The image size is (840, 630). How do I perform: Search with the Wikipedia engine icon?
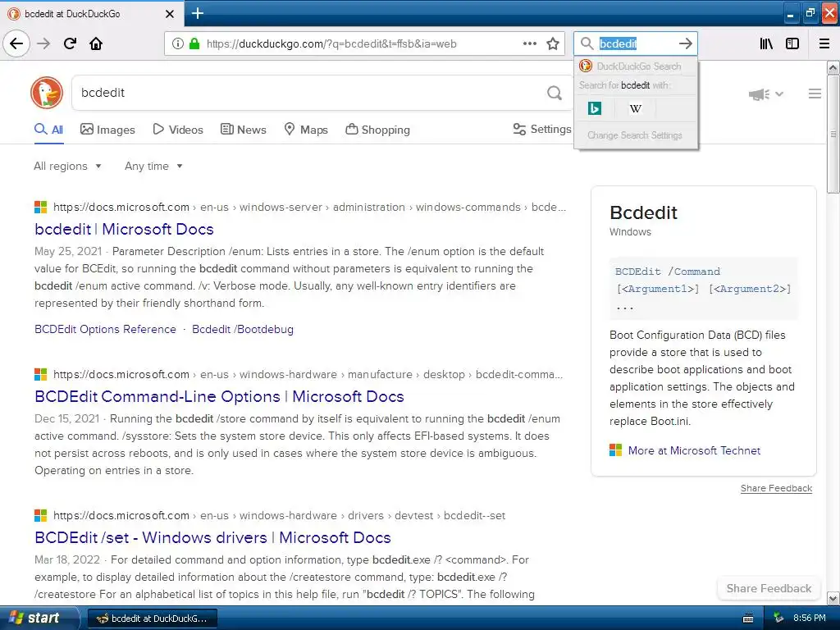coord(636,108)
